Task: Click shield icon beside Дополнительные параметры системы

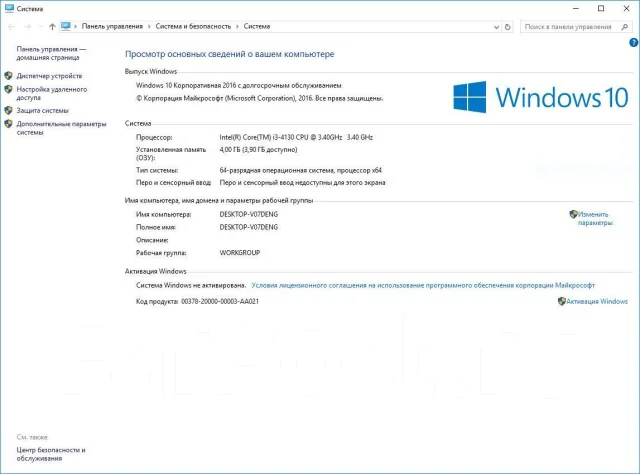Action: tap(8, 124)
